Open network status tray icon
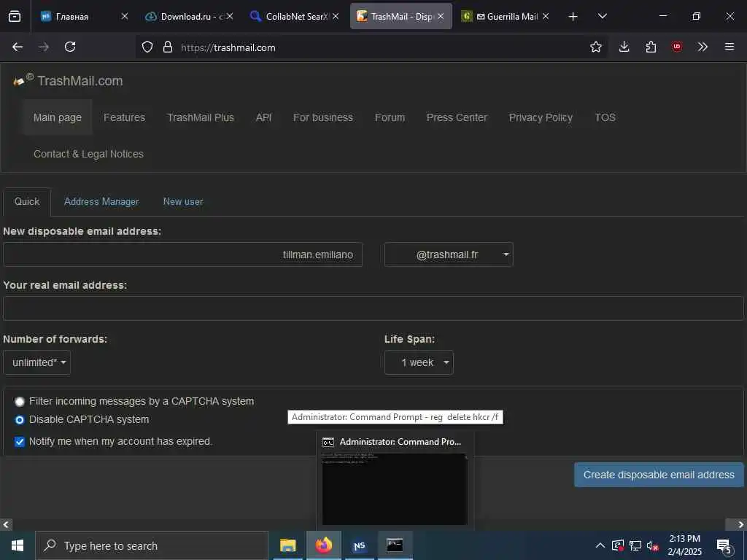This screenshot has height=560, width=747. pos(635,545)
